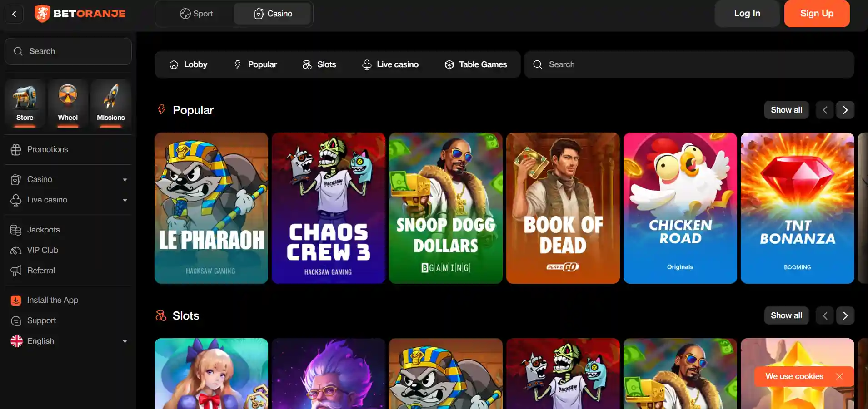Open the Snoop Dogg thumbnail in Slots row
Screen dimensions: 868x409
680,374
